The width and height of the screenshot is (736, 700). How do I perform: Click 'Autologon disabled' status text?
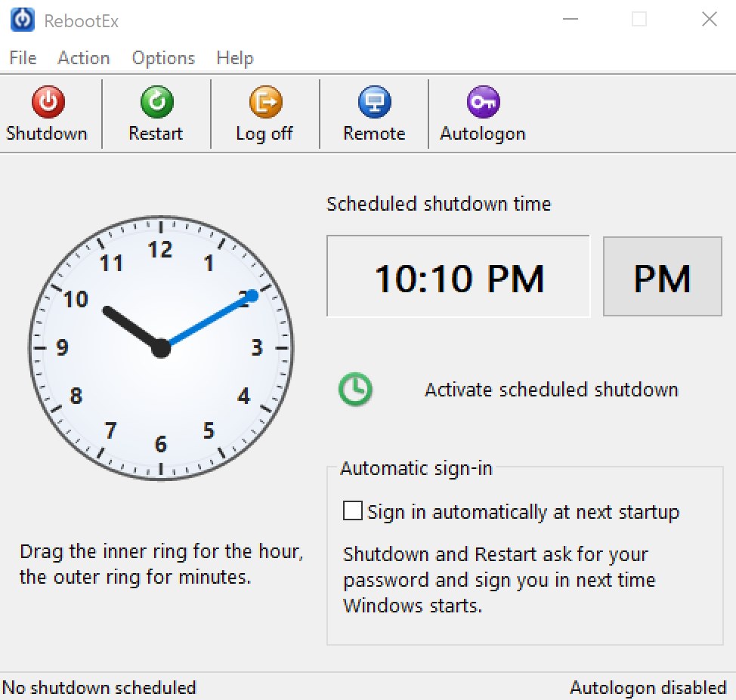648,688
